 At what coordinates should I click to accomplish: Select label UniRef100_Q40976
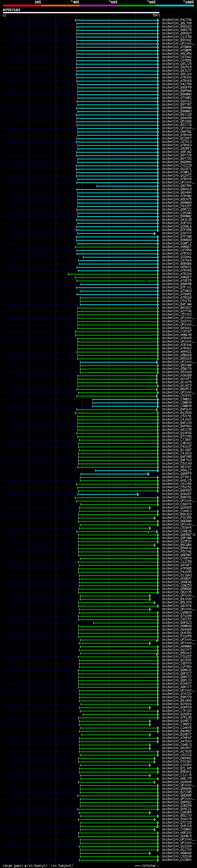point(176,606)
